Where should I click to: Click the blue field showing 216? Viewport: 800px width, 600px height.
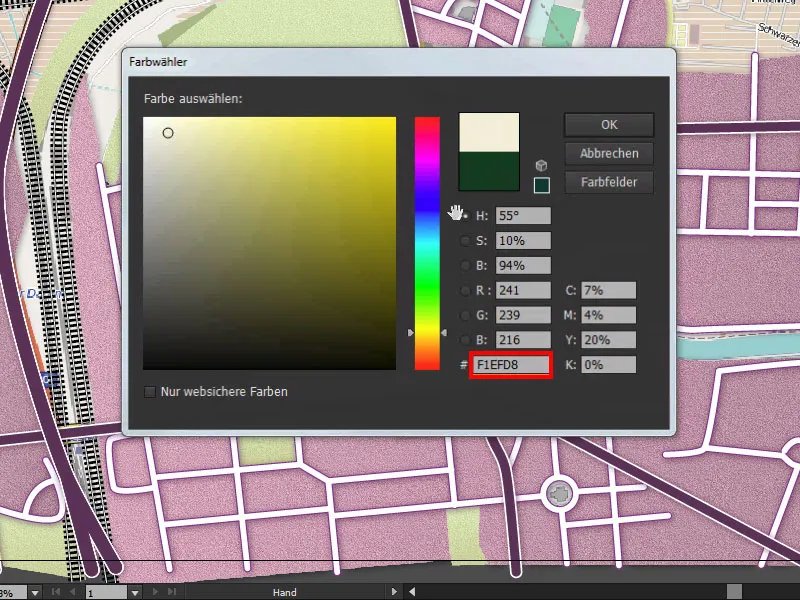(x=523, y=340)
